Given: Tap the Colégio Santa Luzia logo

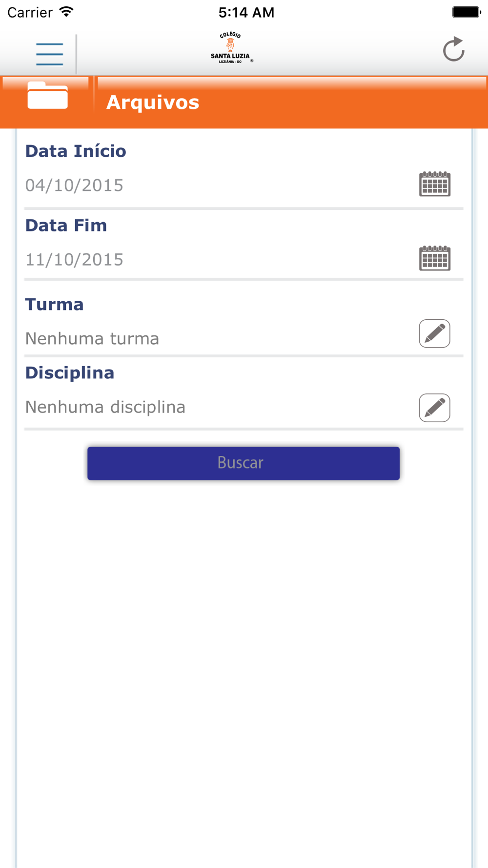Looking at the screenshot, I should (x=231, y=48).
